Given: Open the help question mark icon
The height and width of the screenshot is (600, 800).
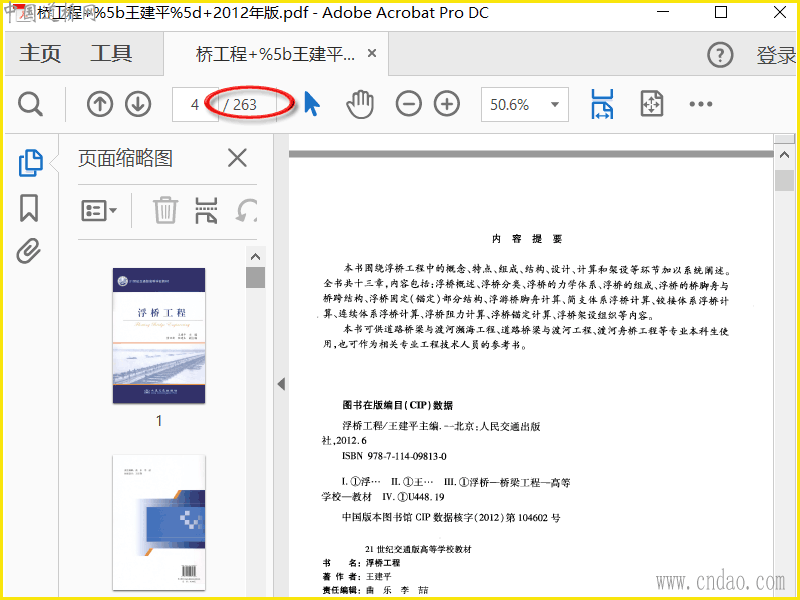Looking at the screenshot, I should point(720,55).
